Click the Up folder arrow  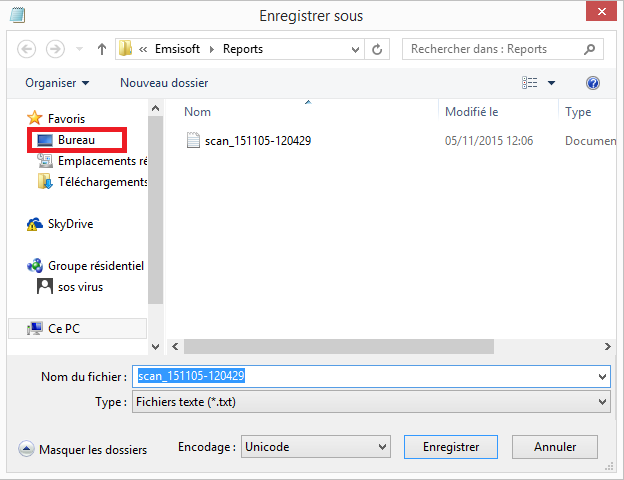(102, 49)
